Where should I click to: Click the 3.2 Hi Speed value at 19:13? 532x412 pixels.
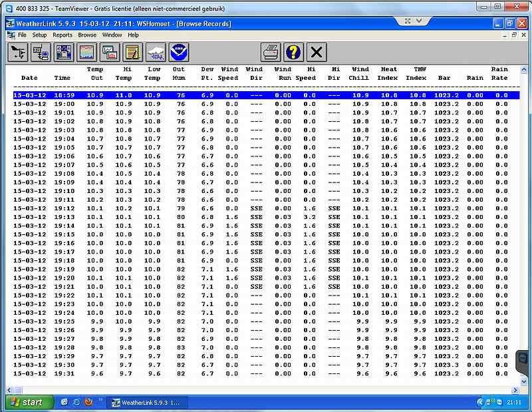[x=309, y=218]
